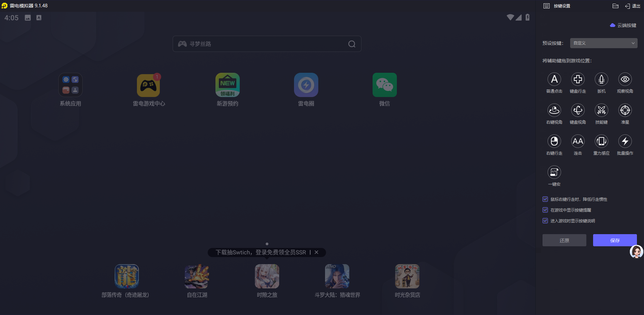Select the 连击 combo AA icon
644x315 pixels.
click(x=578, y=141)
